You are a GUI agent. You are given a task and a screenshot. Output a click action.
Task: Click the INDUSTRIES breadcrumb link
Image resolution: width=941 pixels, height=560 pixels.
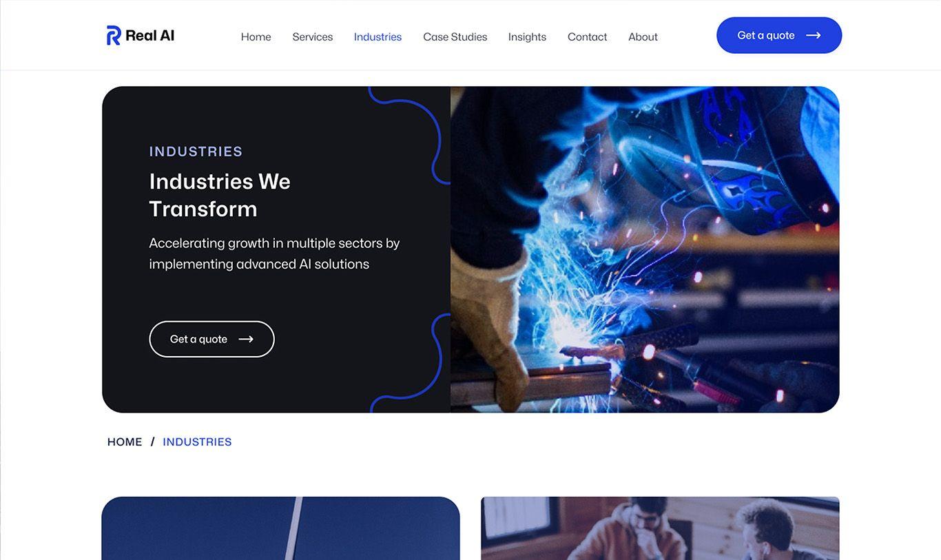pos(197,442)
